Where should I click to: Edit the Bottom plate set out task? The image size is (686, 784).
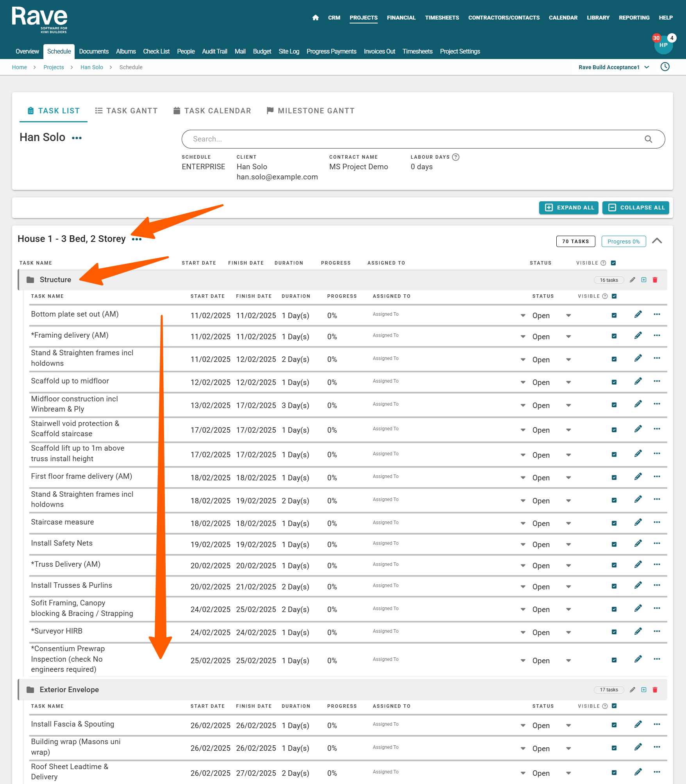(x=638, y=315)
